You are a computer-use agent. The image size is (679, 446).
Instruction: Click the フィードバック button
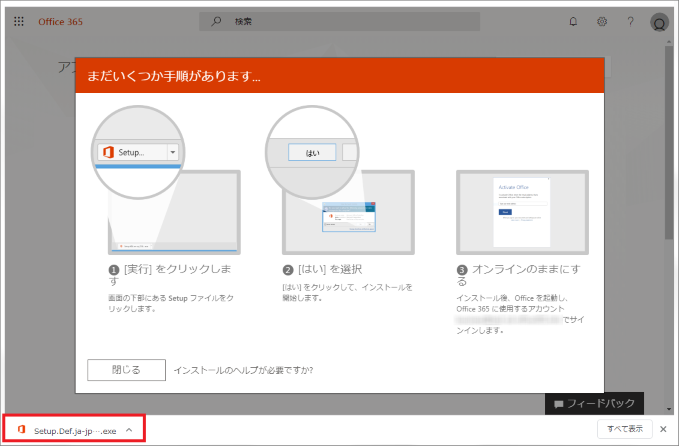pos(594,404)
